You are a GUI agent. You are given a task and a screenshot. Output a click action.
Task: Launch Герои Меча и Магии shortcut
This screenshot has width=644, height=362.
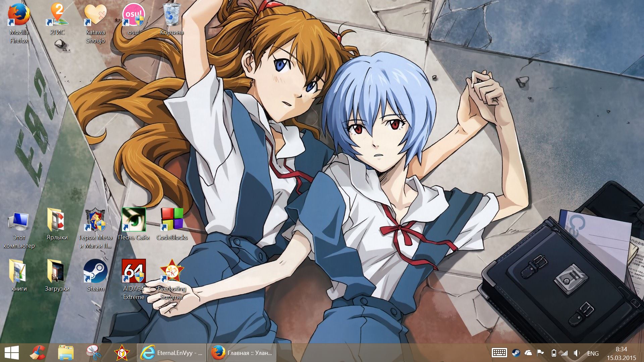[95, 221]
